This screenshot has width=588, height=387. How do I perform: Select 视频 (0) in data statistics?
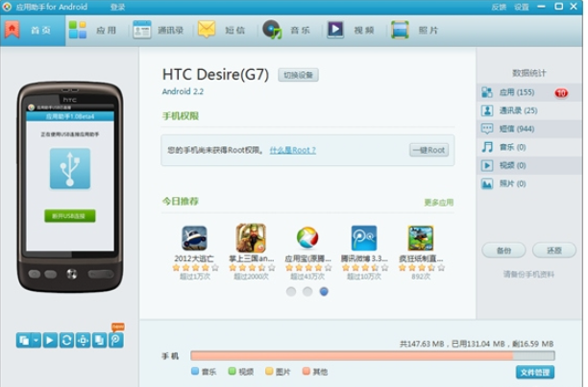pyautogui.click(x=529, y=165)
